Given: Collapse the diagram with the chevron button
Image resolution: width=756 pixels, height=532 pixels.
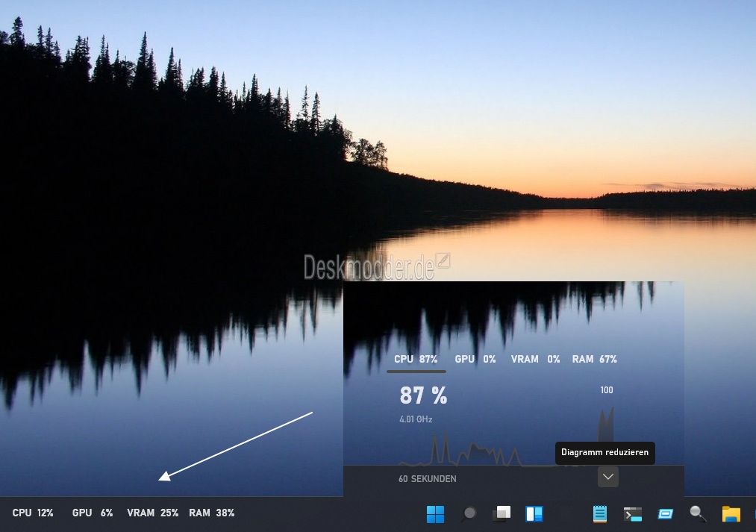Looking at the screenshot, I should point(608,477).
